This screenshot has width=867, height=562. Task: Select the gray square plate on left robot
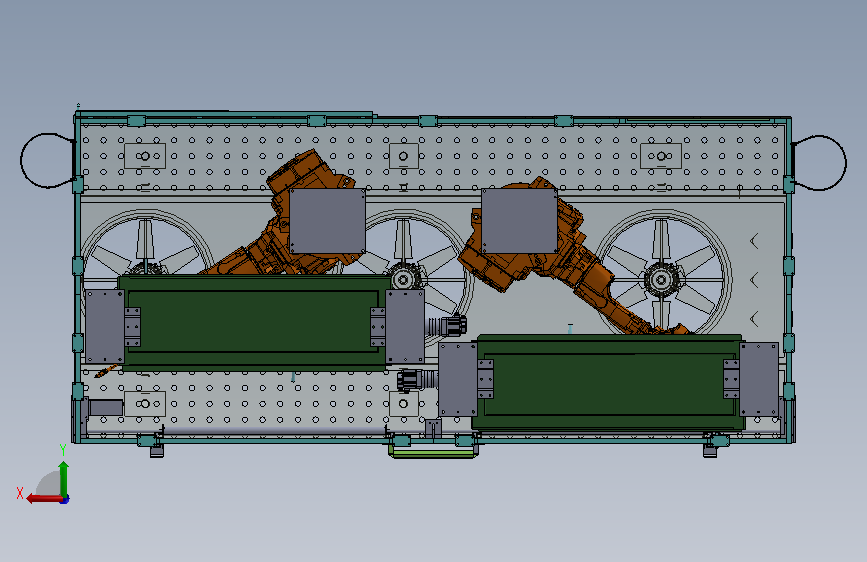coord(327,221)
